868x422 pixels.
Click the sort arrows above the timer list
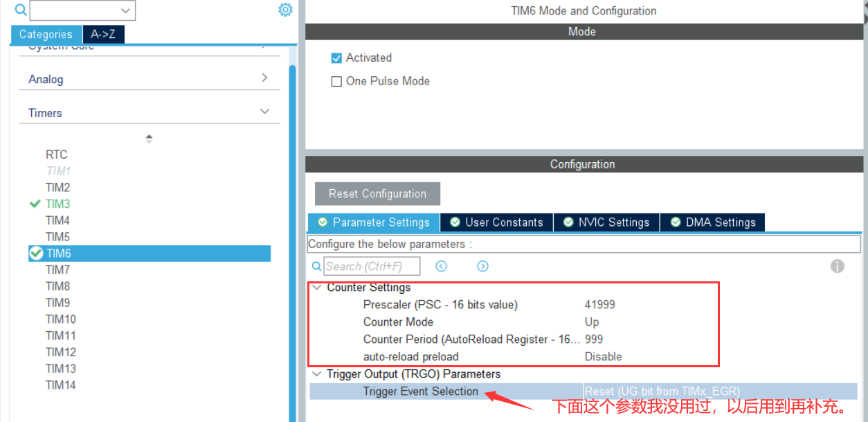coord(149,139)
